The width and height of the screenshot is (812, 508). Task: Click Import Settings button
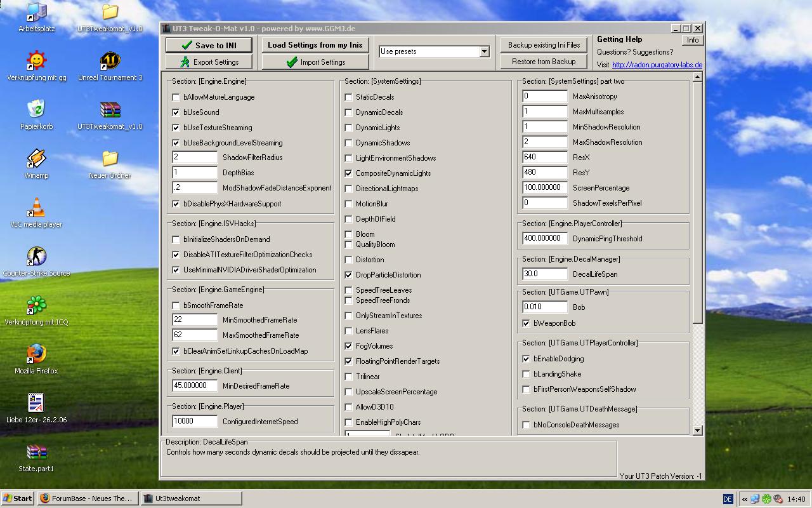(x=315, y=62)
